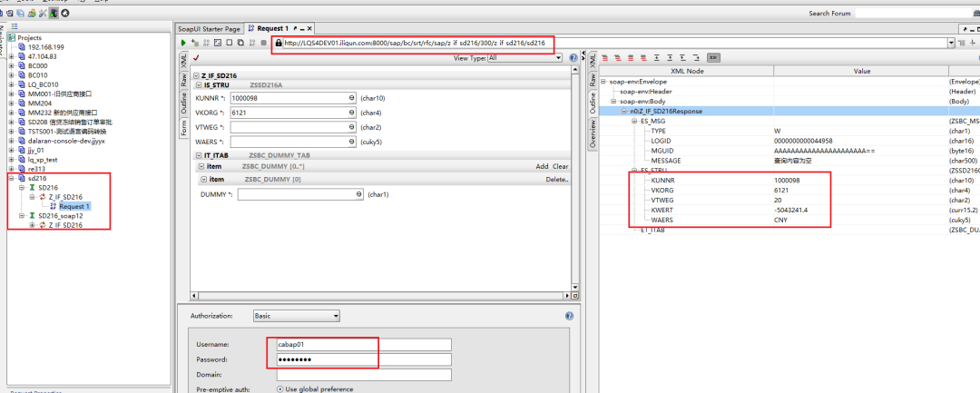Collapse the n0:Z_IF_SD216Response node

tap(623, 112)
